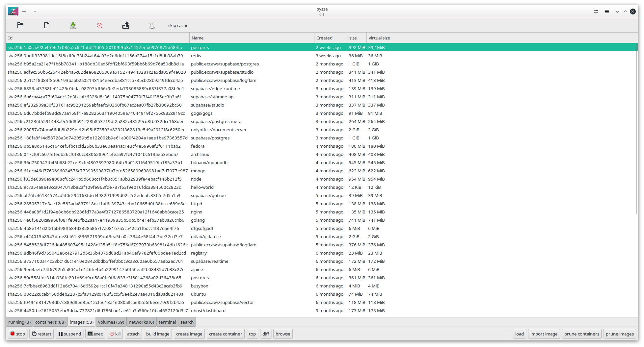Click the refresh toolbar icon
Viewport: 644px width, 347px height.
152,25
